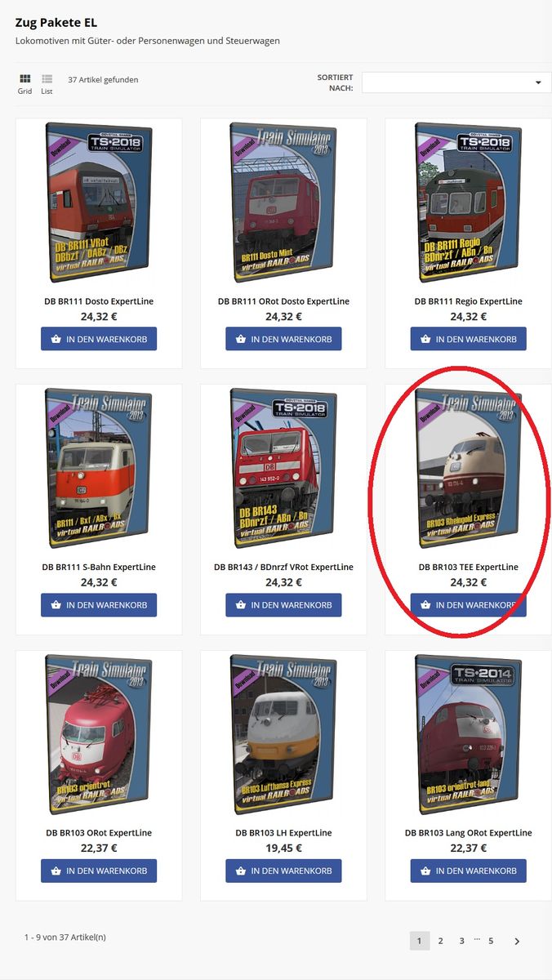
Task: Select the BR103 Lufthansa Express box thumbnail
Action: click(x=283, y=734)
